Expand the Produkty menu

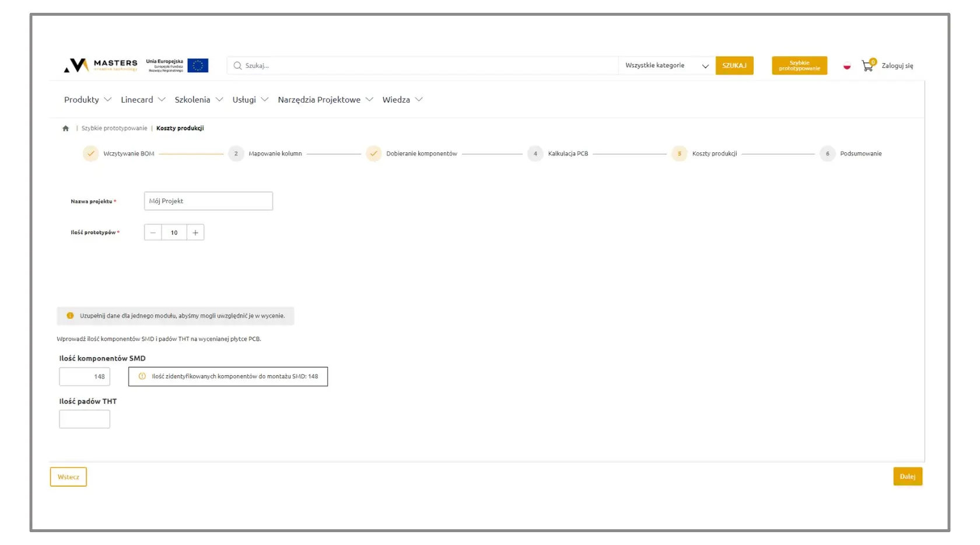(x=87, y=100)
